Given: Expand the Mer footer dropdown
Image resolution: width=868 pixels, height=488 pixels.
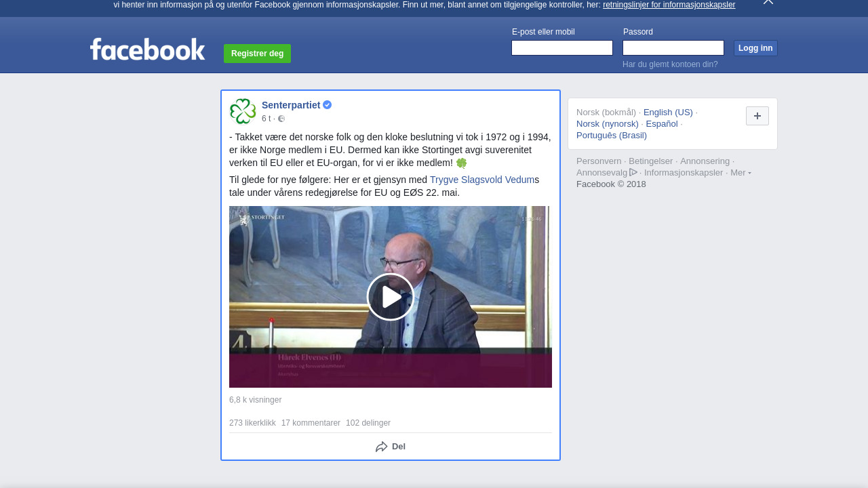Looking at the screenshot, I should pyautogui.click(x=741, y=173).
